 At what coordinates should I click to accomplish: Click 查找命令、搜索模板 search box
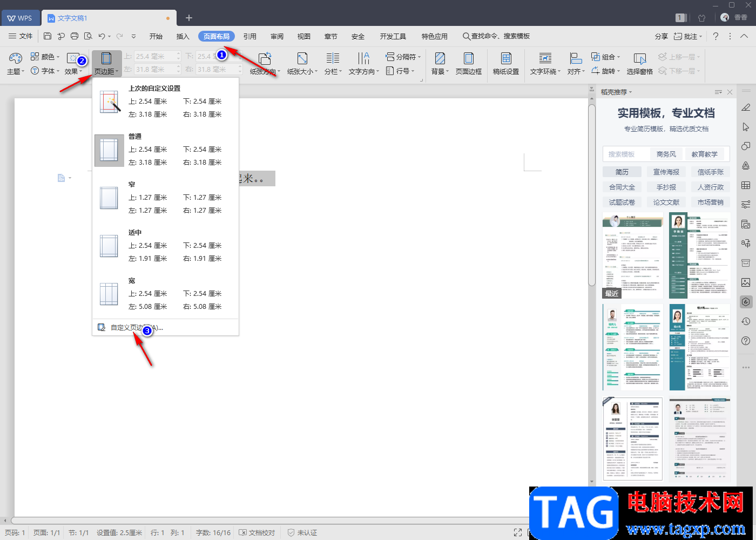point(496,36)
